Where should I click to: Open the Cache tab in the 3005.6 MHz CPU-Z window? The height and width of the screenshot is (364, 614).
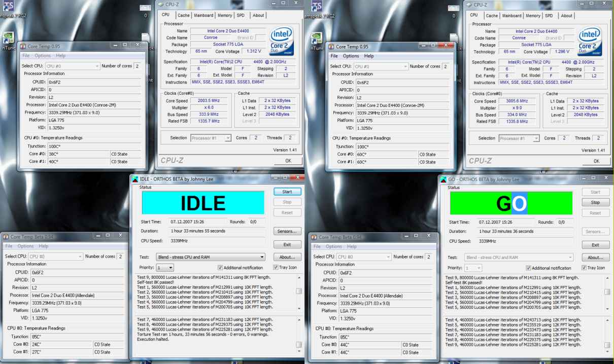tap(492, 16)
